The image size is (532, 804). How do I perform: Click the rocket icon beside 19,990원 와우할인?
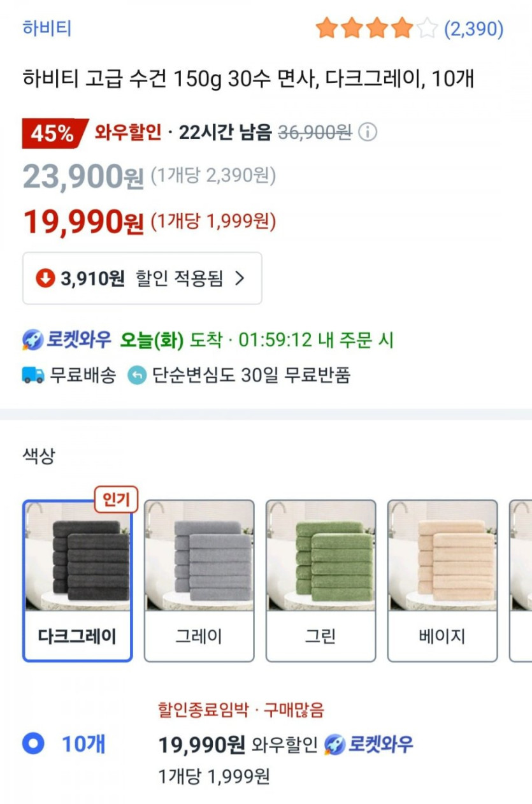pyautogui.click(x=334, y=744)
